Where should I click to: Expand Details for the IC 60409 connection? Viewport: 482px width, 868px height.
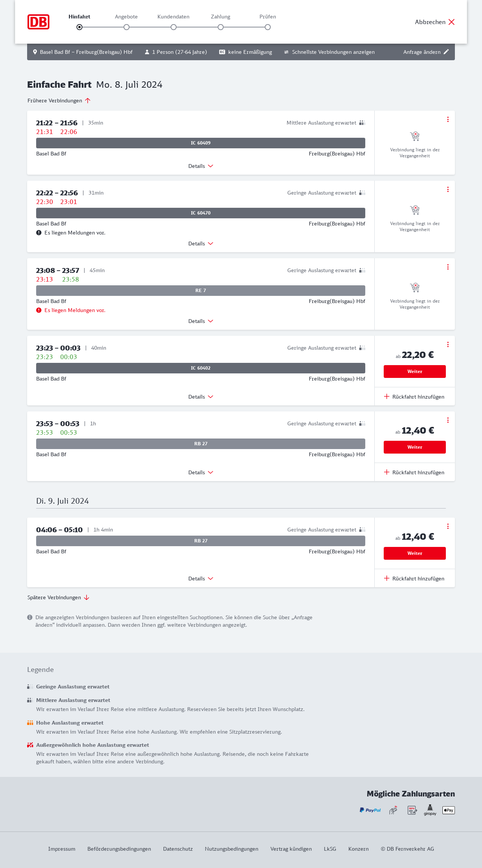click(200, 166)
